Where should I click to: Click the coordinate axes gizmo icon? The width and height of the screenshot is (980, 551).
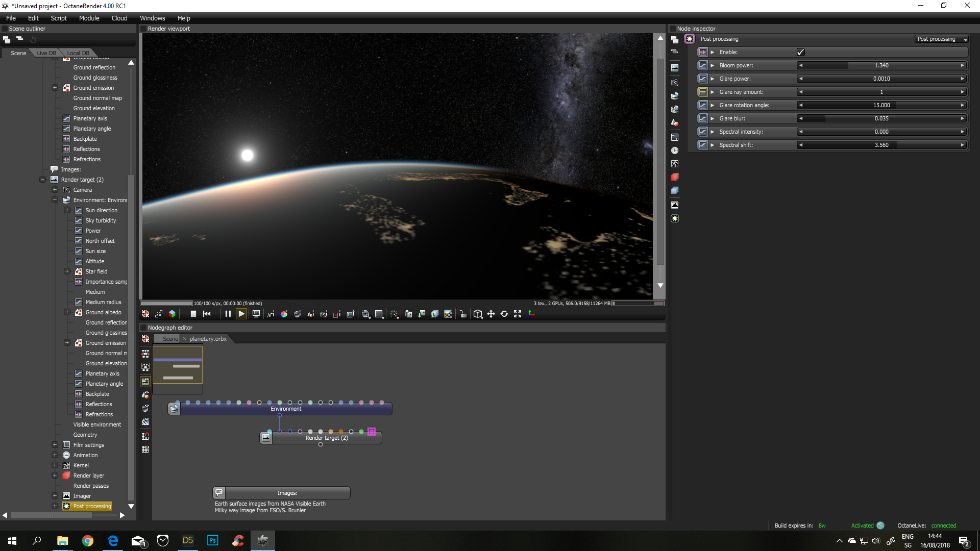tap(531, 314)
